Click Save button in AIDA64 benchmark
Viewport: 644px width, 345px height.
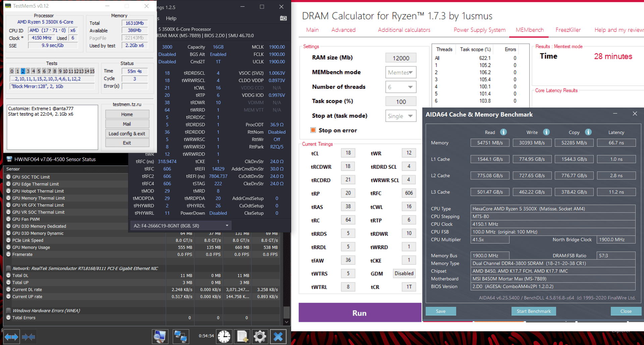tap(441, 311)
